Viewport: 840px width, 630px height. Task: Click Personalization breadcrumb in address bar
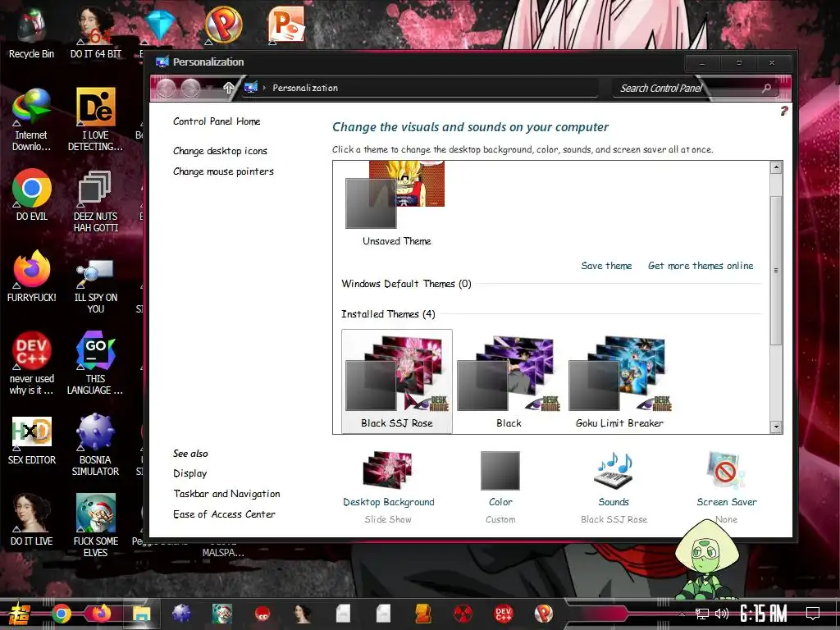[305, 88]
